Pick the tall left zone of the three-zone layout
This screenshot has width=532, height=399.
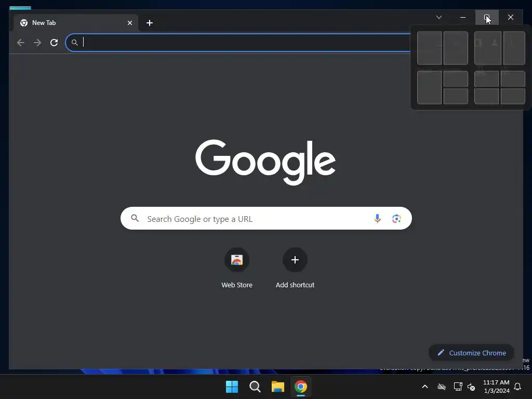[429, 87]
